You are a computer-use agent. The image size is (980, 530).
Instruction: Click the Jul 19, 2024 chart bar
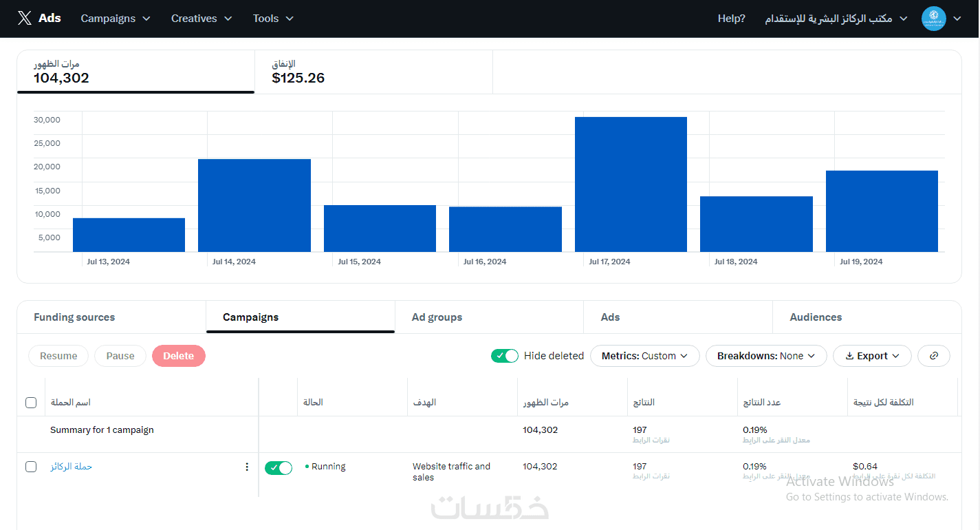(882, 211)
